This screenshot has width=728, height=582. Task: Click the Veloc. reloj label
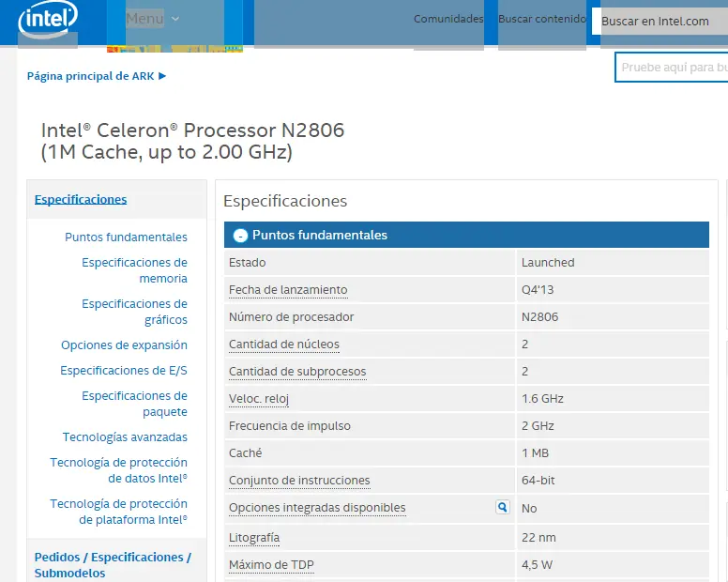pos(259,399)
